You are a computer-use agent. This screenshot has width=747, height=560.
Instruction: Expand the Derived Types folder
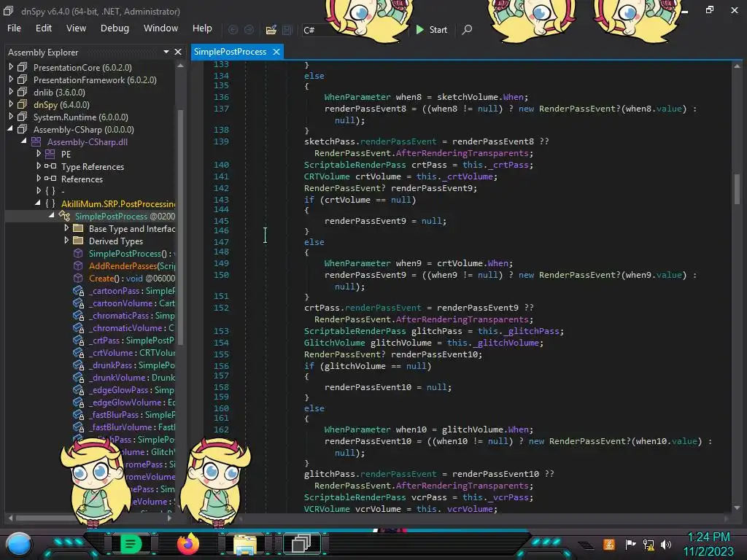click(66, 241)
